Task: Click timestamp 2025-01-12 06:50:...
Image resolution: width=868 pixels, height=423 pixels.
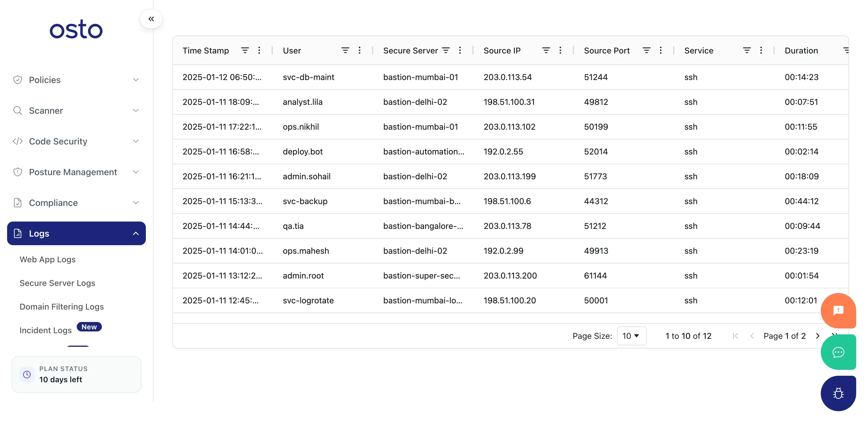Action: pos(222,77)
